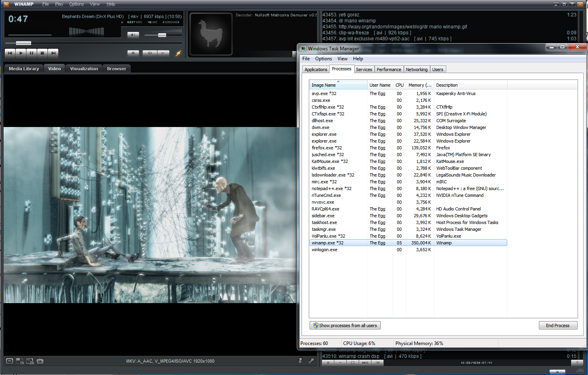The height and width of the screenshot is (375, 588).
Task: Toggle shuffle mode in Winamp
Action: pyautogui.click(x=150, y=53)
